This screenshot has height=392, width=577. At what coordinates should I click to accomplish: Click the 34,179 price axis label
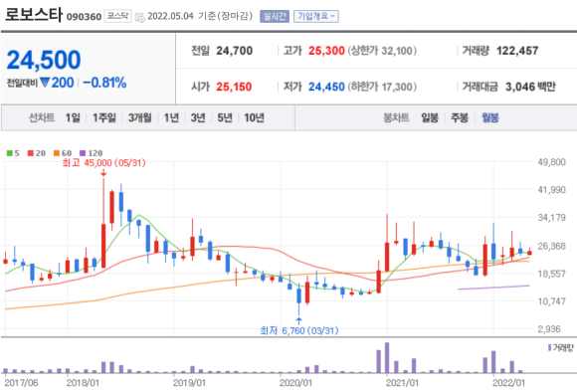tap(551, 218)
